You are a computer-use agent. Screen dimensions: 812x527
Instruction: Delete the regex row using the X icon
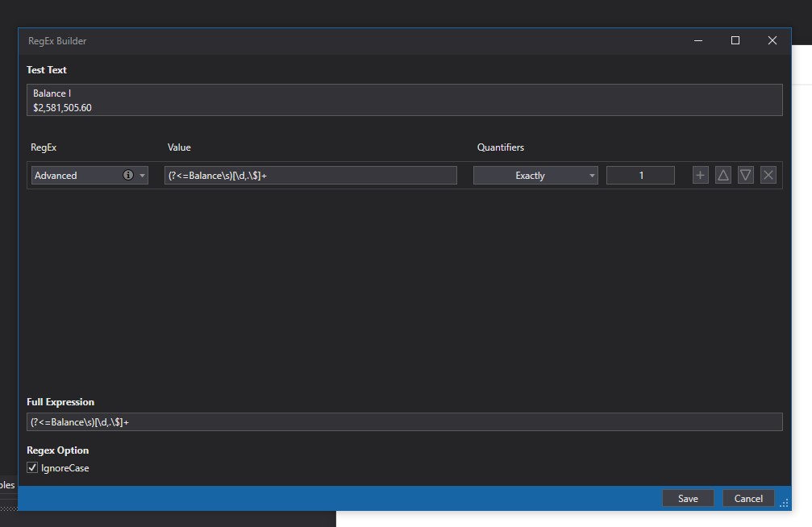[x=768, y=175]
